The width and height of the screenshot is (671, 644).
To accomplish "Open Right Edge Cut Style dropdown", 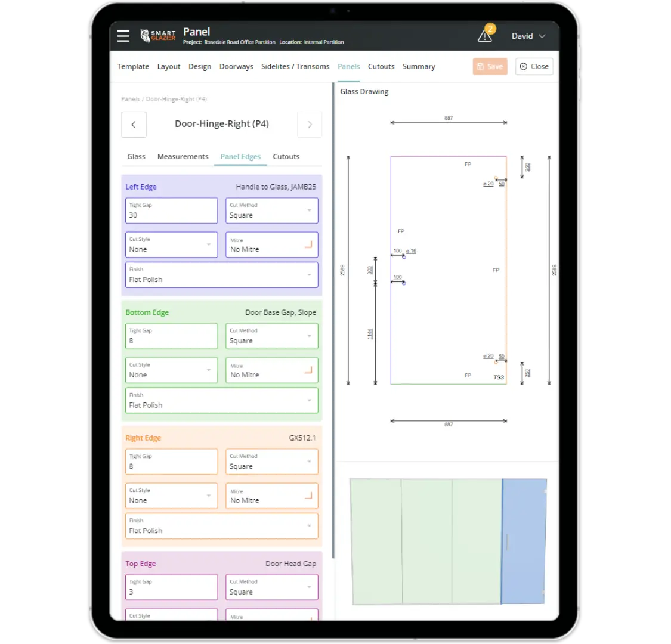I will 171,496.
